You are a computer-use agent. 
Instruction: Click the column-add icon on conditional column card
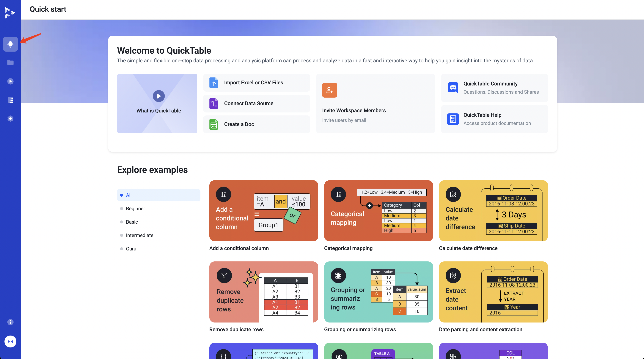(x=224, y=194)
